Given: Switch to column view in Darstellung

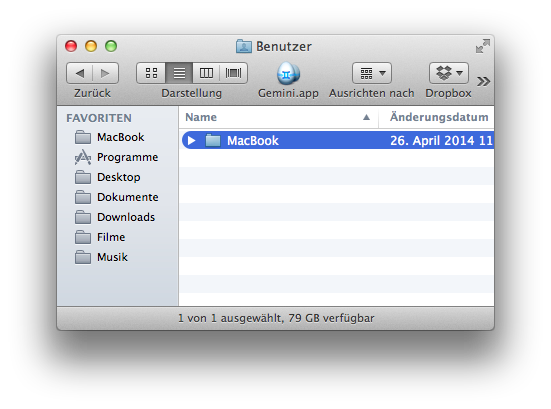Looking at the screenshot, I should pos(206,73).
